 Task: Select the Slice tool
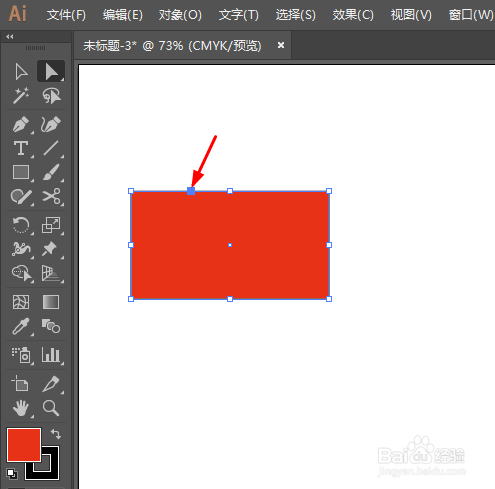click(x=51, y=384)
